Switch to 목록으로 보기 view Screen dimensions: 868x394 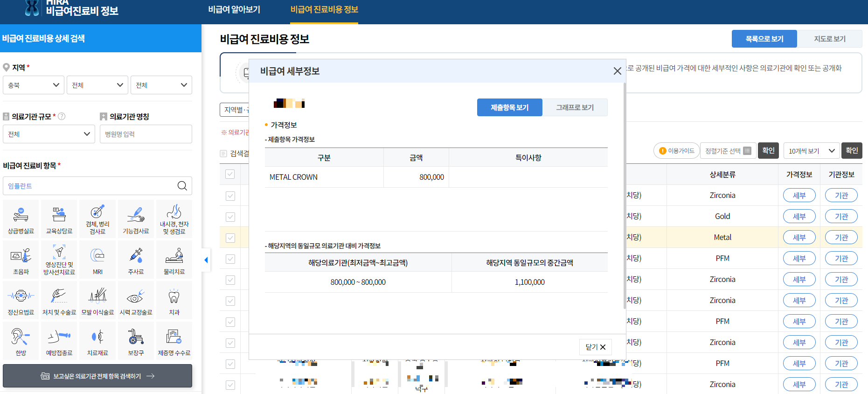pos(764,39)
